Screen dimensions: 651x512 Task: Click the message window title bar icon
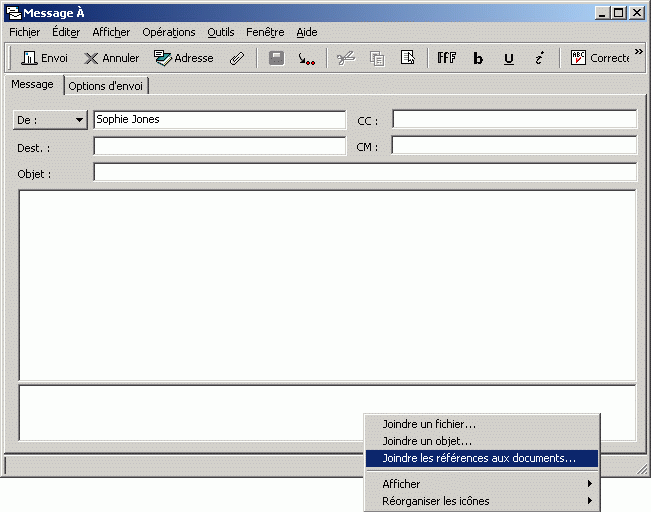(14, 13)
